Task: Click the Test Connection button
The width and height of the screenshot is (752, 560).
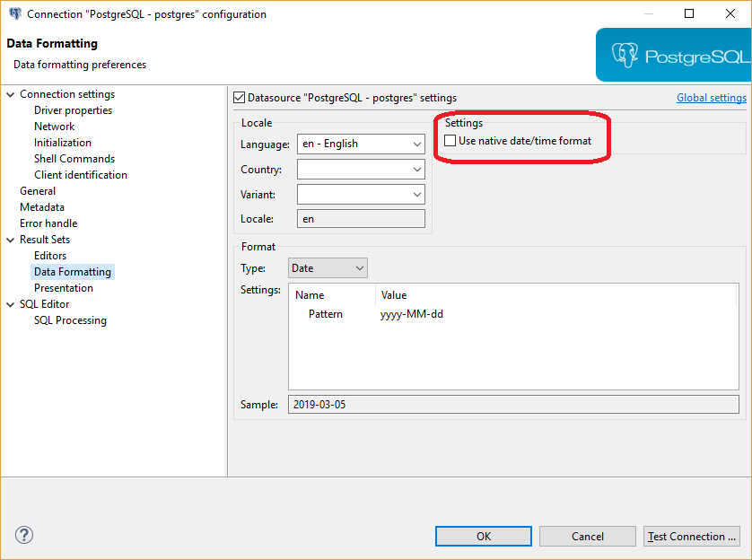Action: pos(692,536)
